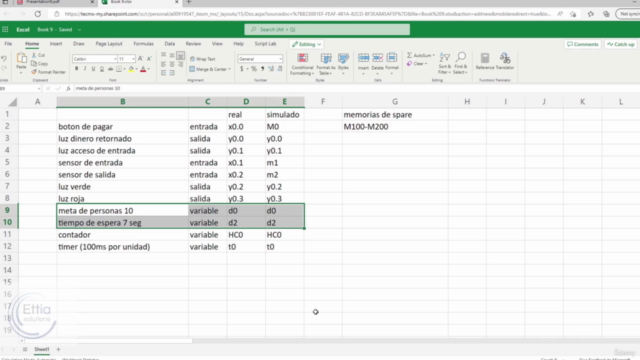This screenshot has width=640, height=360.
Task: Open the Comments pane
Action: pos(582,44)
